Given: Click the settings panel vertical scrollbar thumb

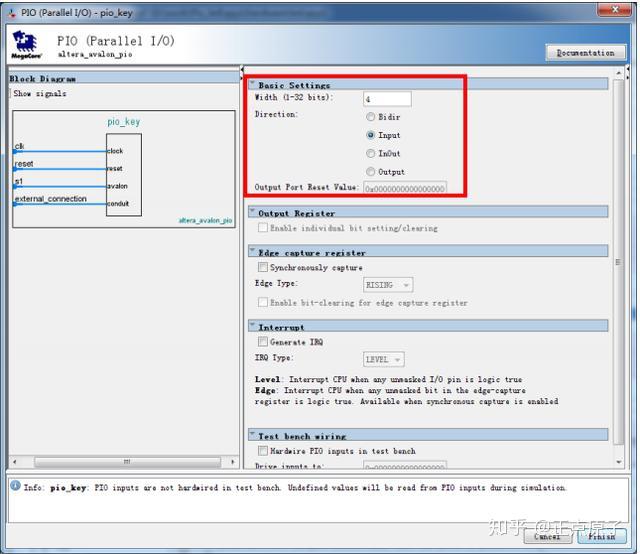Looking at the screenshot, I should click(x=619, y=262).
